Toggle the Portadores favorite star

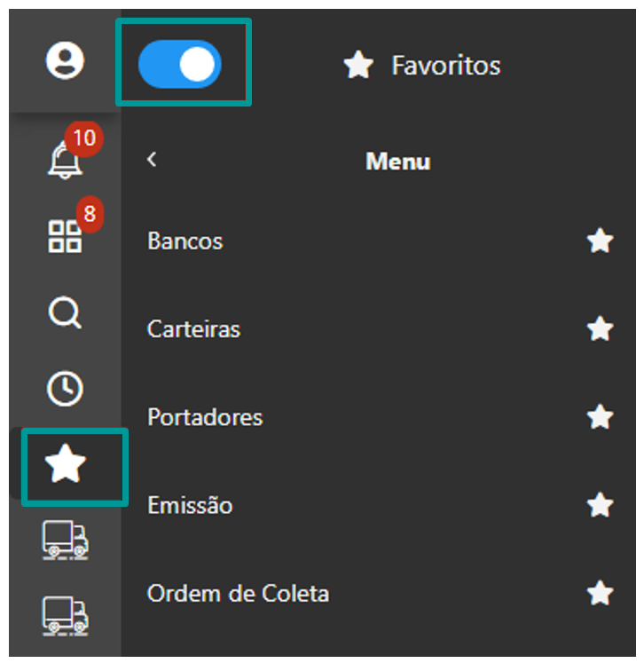click(601, 417)
